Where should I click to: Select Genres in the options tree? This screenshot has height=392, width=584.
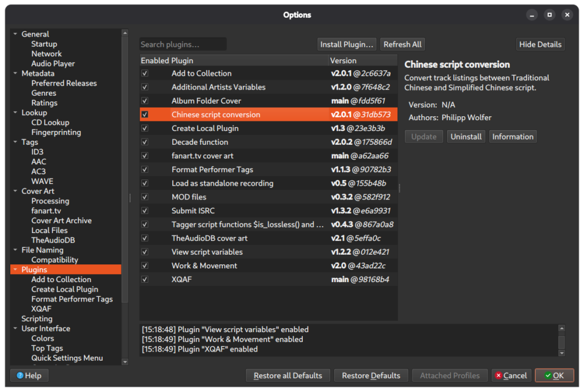tap(43, 93)
